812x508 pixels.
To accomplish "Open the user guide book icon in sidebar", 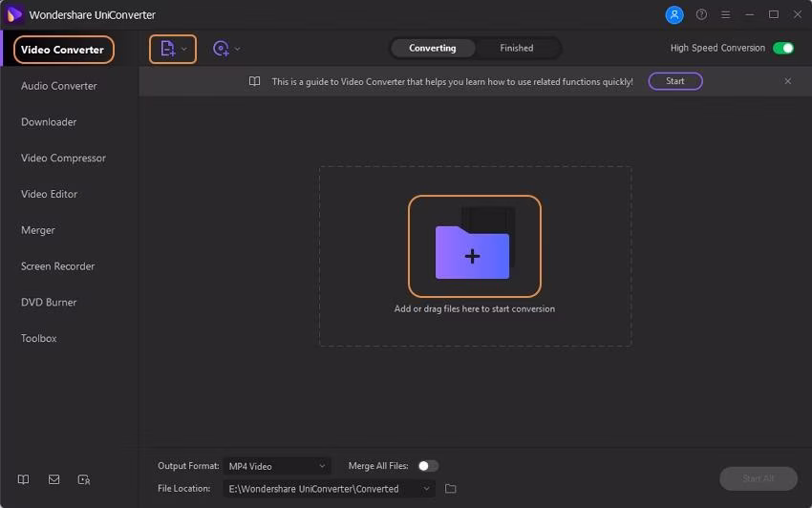I will pyautogui.click(x=23, y=479).
